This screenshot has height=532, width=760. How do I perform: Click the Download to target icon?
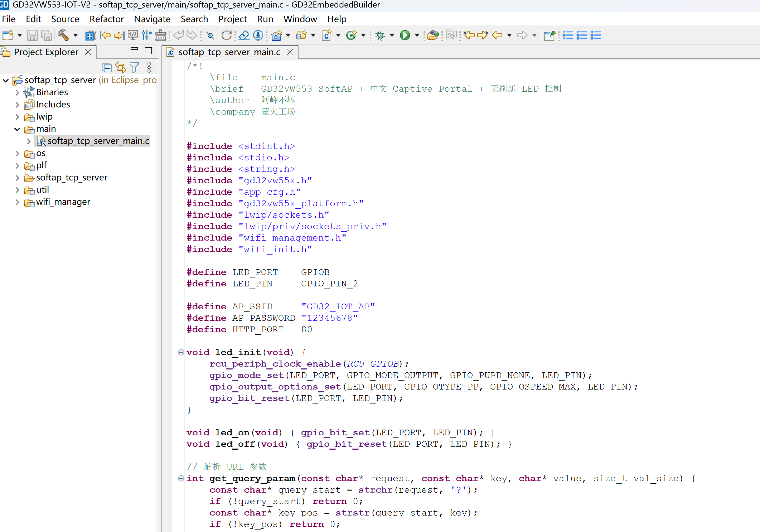pyautogui.click(x=258, y=35)
